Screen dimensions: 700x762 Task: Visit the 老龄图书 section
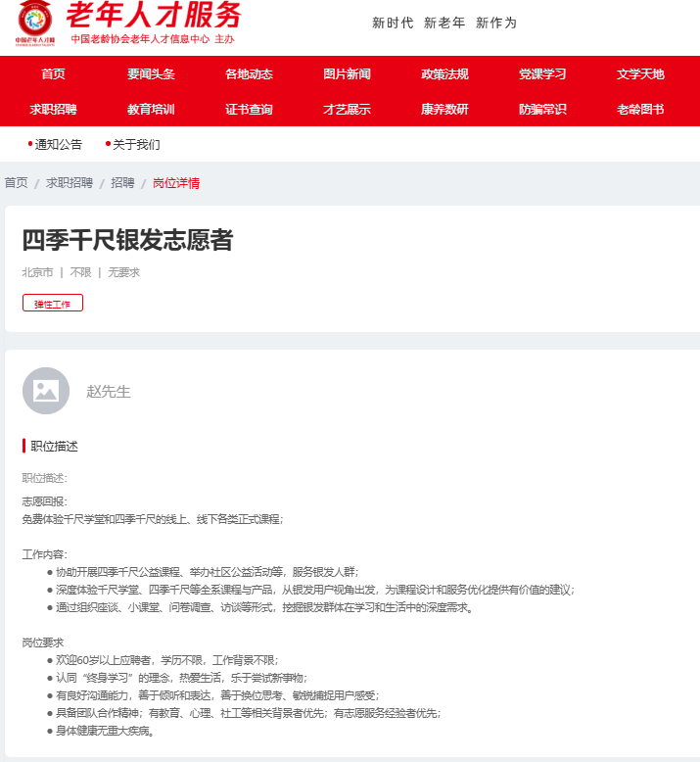click(x=640, y=110)
